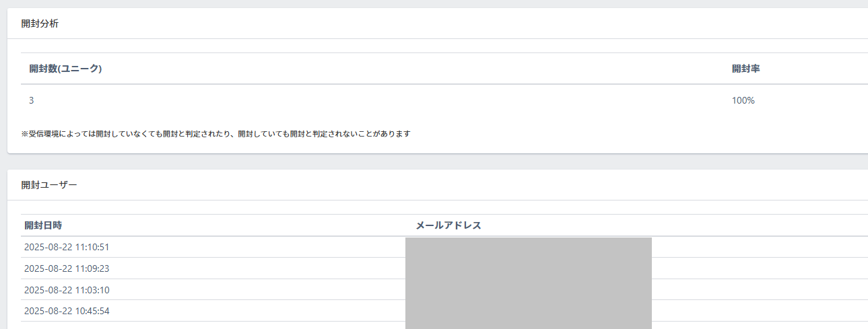Click the メールアドレス column header

pos(448,225)
